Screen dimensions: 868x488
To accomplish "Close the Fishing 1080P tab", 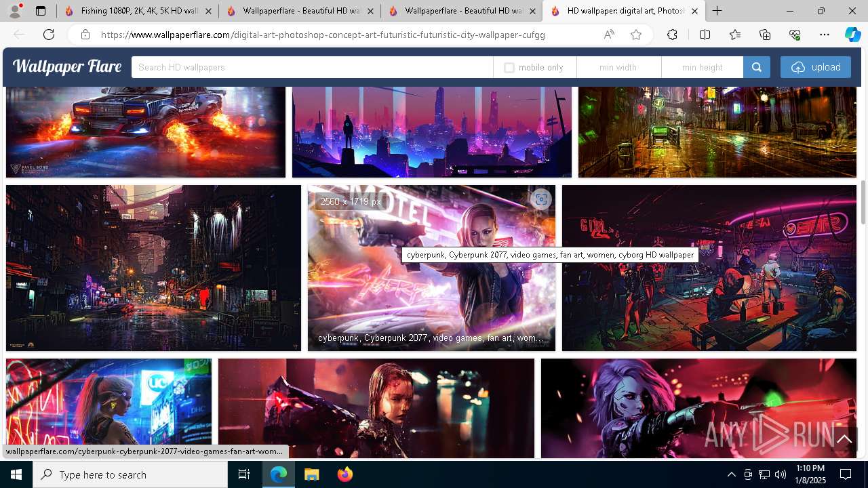I will [208, 11].
